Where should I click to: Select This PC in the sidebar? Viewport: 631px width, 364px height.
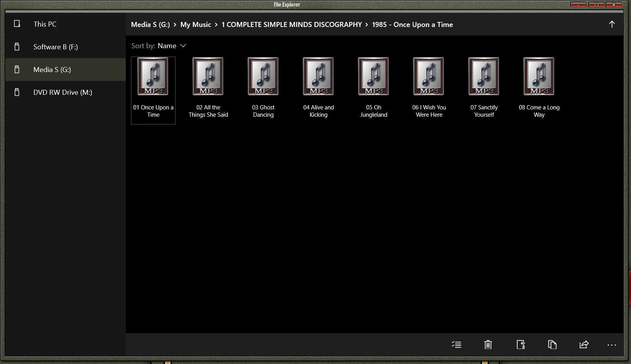point(66,24)
